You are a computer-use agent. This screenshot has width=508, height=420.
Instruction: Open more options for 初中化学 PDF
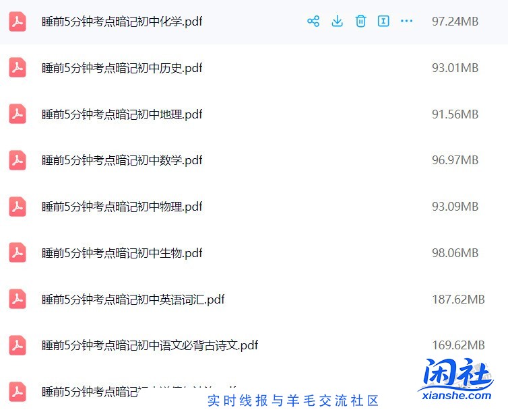pos(406,22)
